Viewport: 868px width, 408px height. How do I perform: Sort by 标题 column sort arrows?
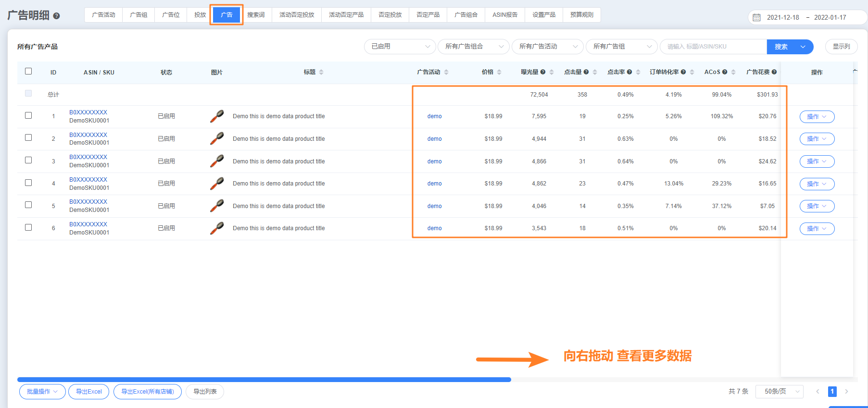coord(321,72)
